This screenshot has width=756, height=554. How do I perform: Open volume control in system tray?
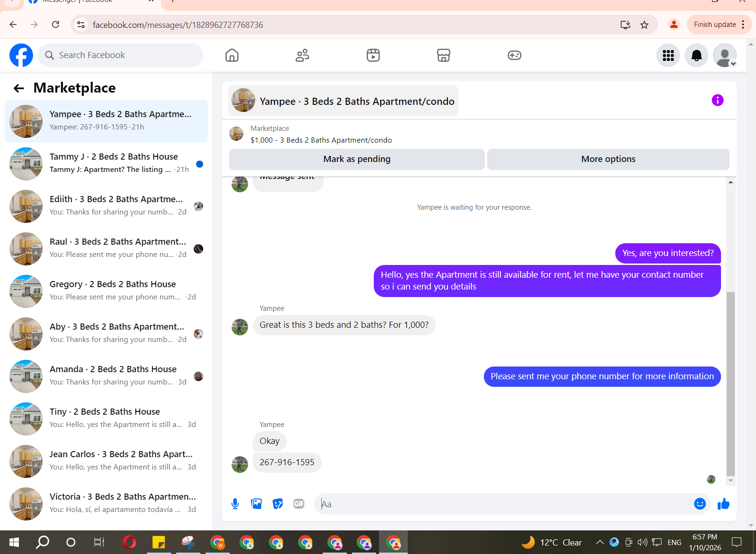click(x=643, y=542)
